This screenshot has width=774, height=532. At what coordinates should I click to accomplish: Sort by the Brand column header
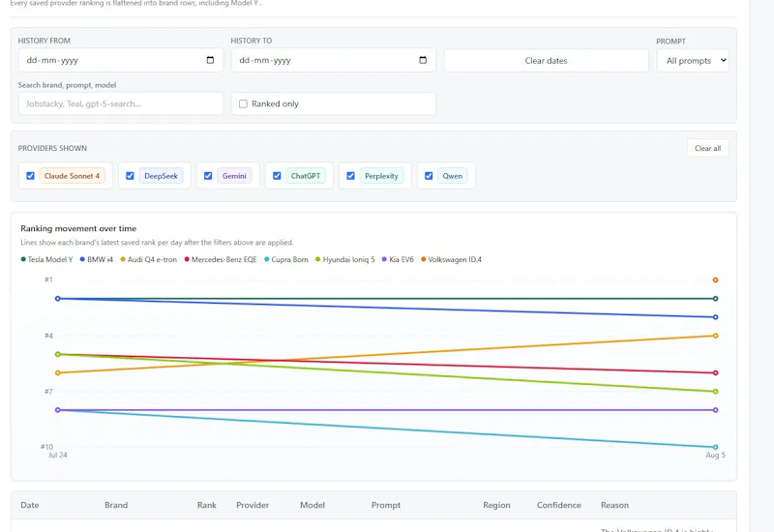click(116, 505)
